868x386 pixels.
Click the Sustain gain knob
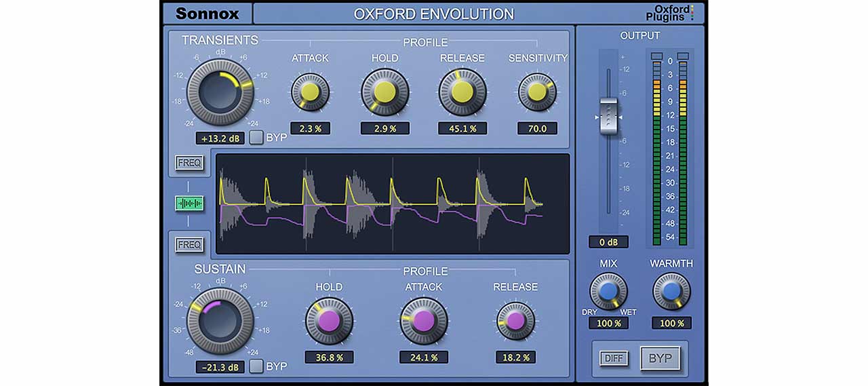point(220,320)
